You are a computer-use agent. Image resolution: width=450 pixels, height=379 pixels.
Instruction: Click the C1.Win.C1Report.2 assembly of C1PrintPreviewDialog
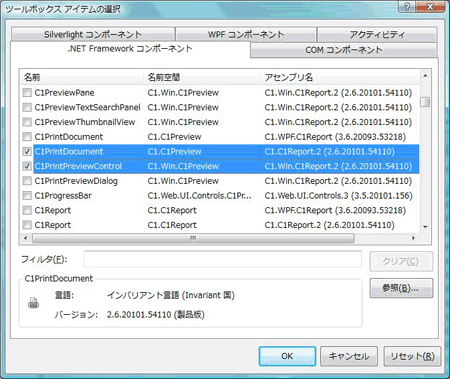[x=338, y=181]
